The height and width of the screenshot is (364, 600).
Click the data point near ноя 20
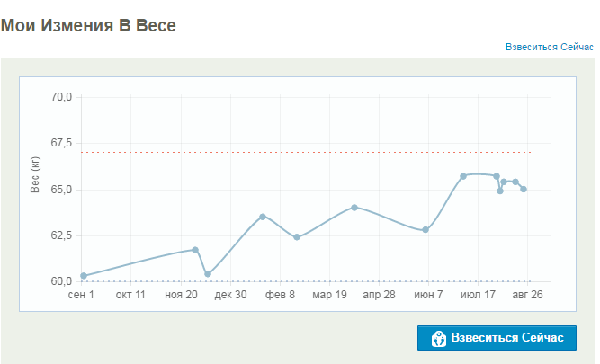pos(195,250)
